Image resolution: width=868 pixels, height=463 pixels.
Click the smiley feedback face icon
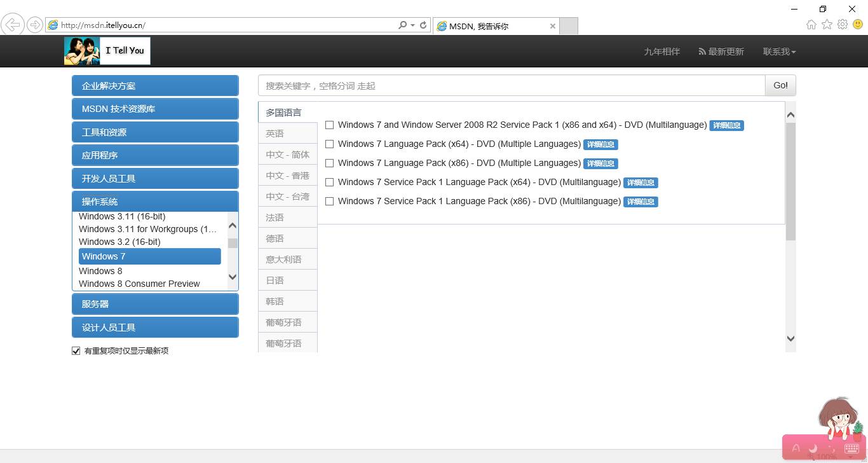pos(858,25)
